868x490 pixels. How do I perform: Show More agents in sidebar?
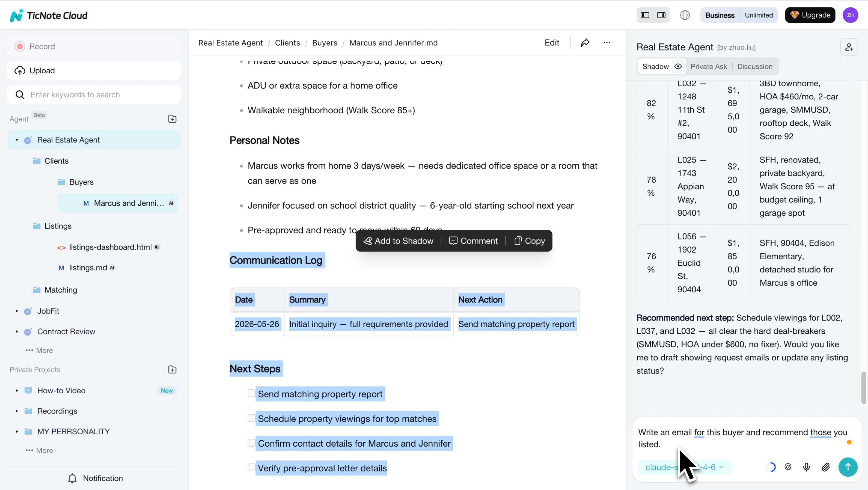pos(39,350)
